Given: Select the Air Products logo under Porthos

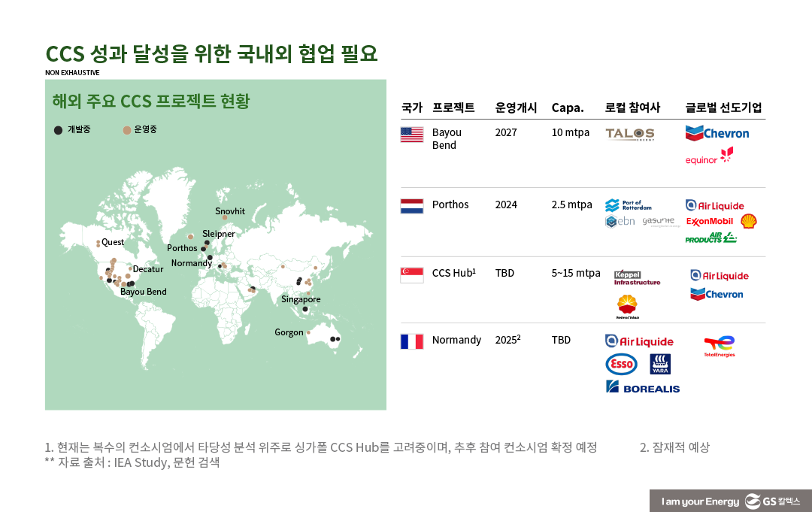Looking at the screenshot, I should [x=711, y=238].
